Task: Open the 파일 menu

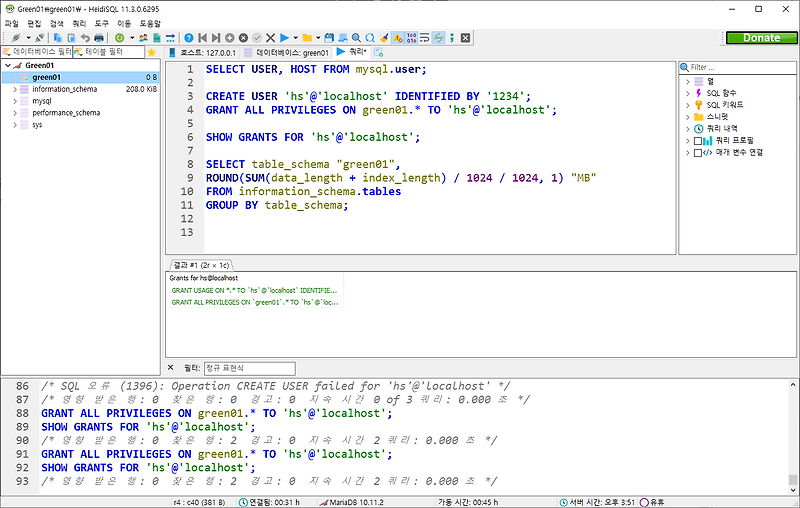Action: pos(11,22)
